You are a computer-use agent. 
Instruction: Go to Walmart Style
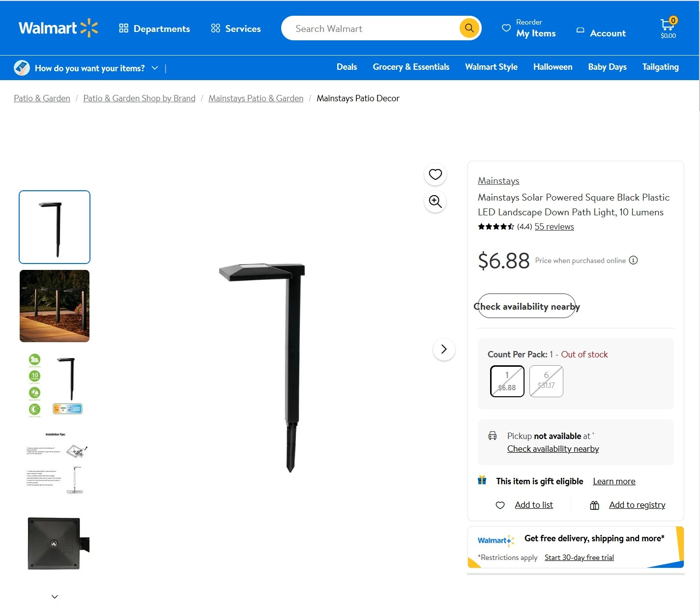coord(491,67)
